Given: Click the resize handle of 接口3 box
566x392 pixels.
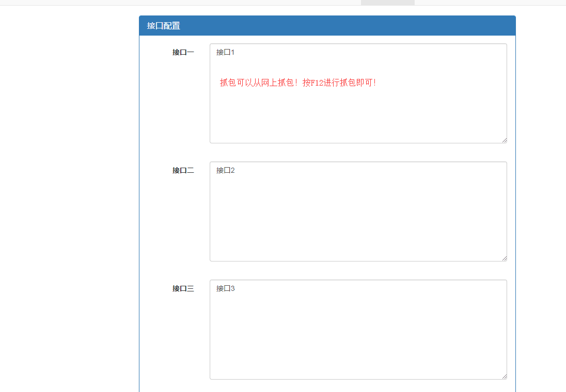Looking at the screenshot, I should click(505, 377).
